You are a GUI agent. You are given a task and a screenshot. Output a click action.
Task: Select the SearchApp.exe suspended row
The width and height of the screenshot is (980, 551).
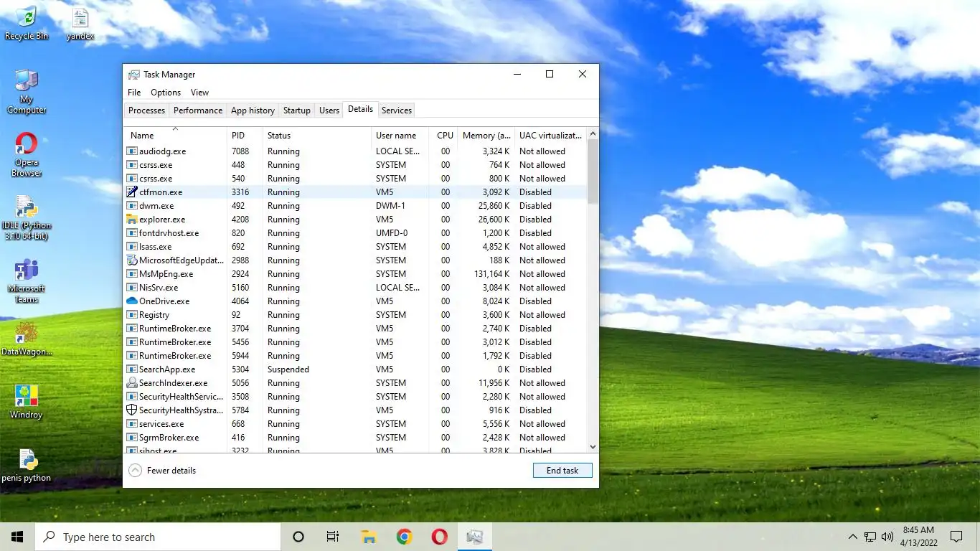coord(355,369)
